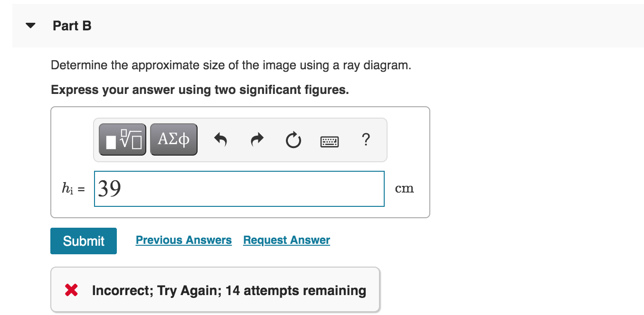The width and height of the screenshot is (644, 315).
Task: Click the equation editor toolbar area
Action: pyautogui.click(x=240, y=139)
